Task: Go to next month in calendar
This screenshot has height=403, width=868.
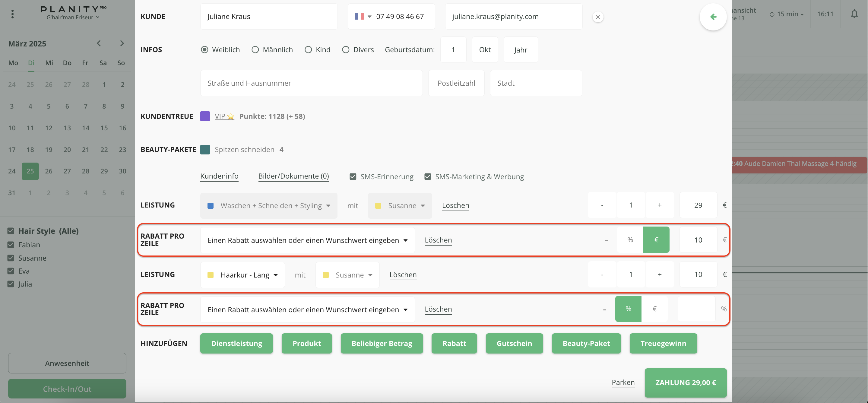Action: coord(122,43)
